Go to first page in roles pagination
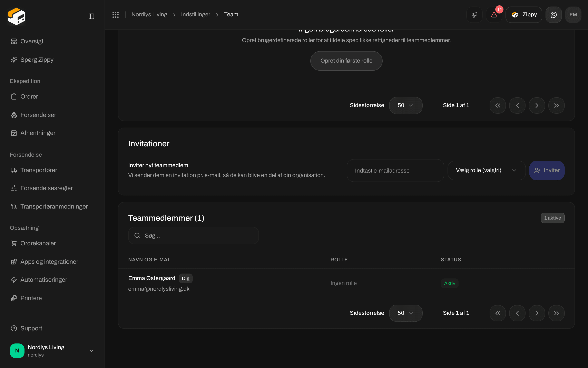This screenshot has height=368, width=588. pos(498,105)
